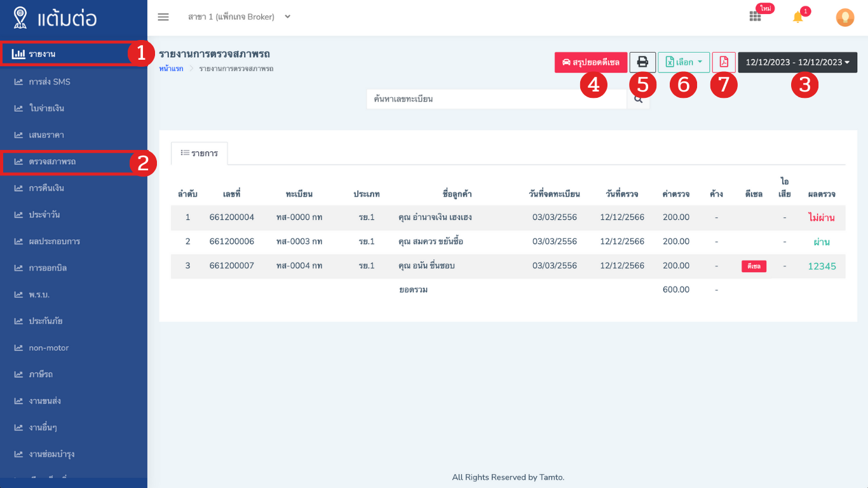Screen dimensions: 868x488
Task: Click the ผ่าน result text
Action: [x=822, y=242]
